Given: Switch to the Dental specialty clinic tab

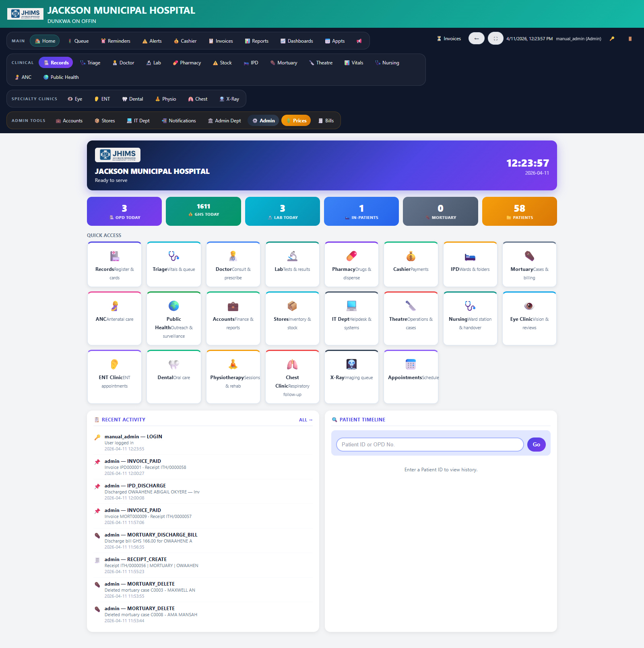Looking at the screenshot, I should click(x=132, y=99).
